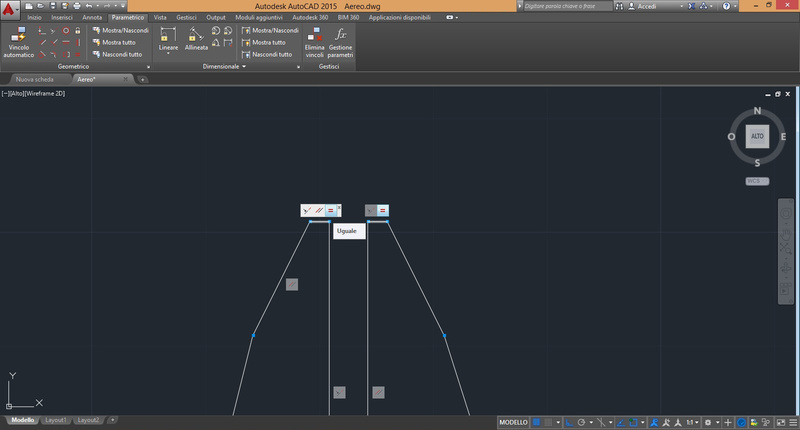Open the AutoCAD application menu red A
This screenshot has width=800, height=430.
pos(9,10)
